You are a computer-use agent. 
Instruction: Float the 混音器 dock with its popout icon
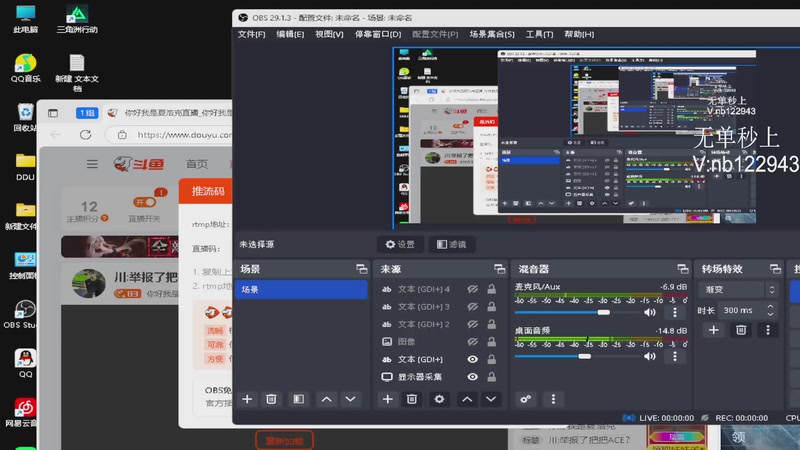click(x=683, y=269)
